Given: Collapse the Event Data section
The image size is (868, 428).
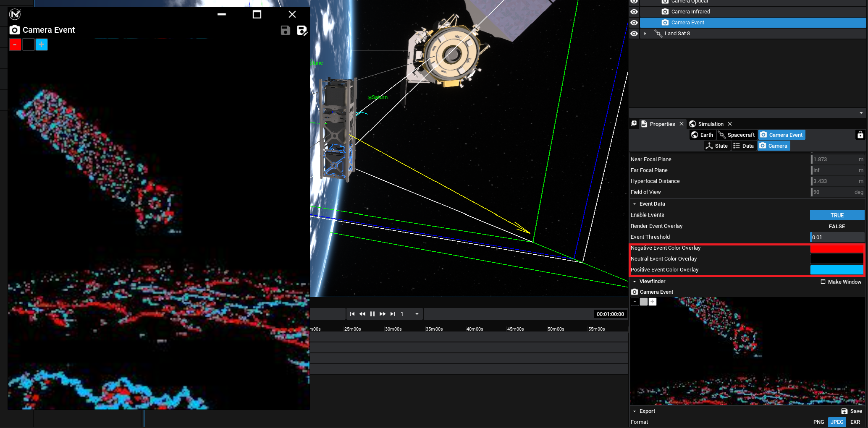Looking at the screenshot, I should [x=635, y=204].
